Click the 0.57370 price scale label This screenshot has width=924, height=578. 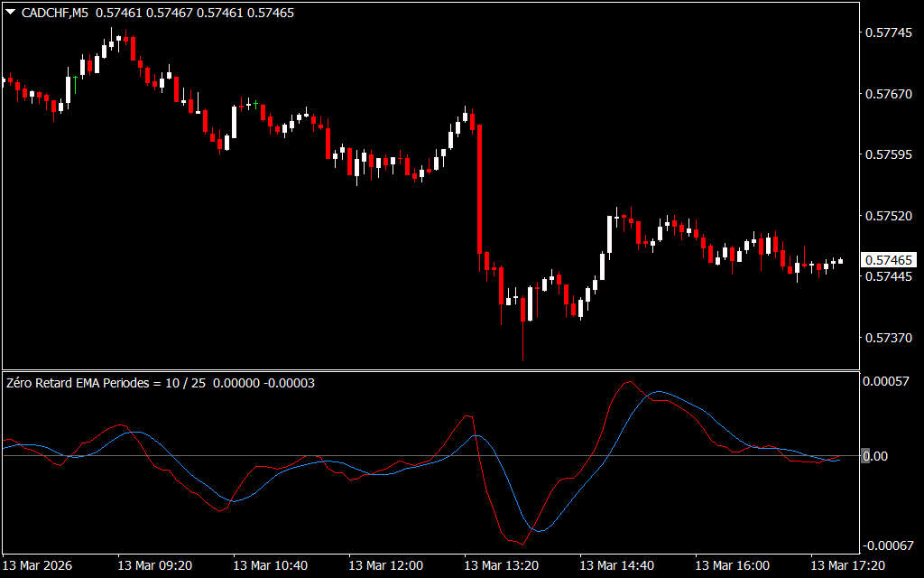(x=889, y=338)
